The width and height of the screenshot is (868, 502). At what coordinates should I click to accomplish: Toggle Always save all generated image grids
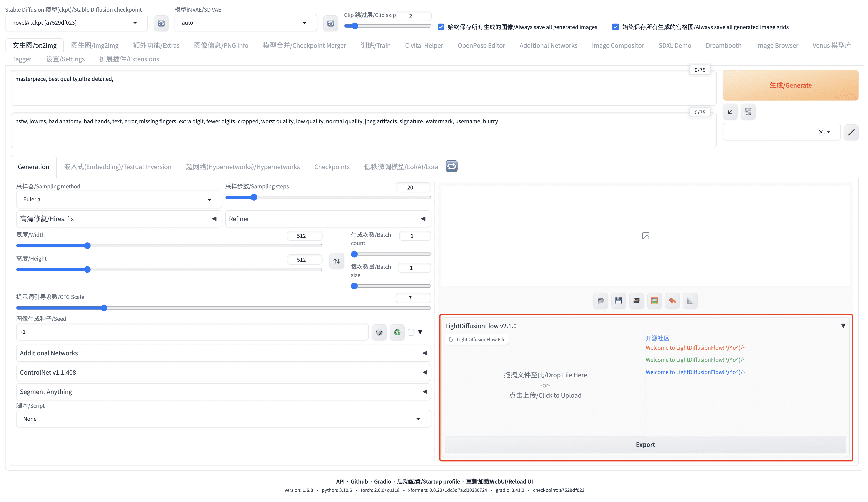[615, 27]
